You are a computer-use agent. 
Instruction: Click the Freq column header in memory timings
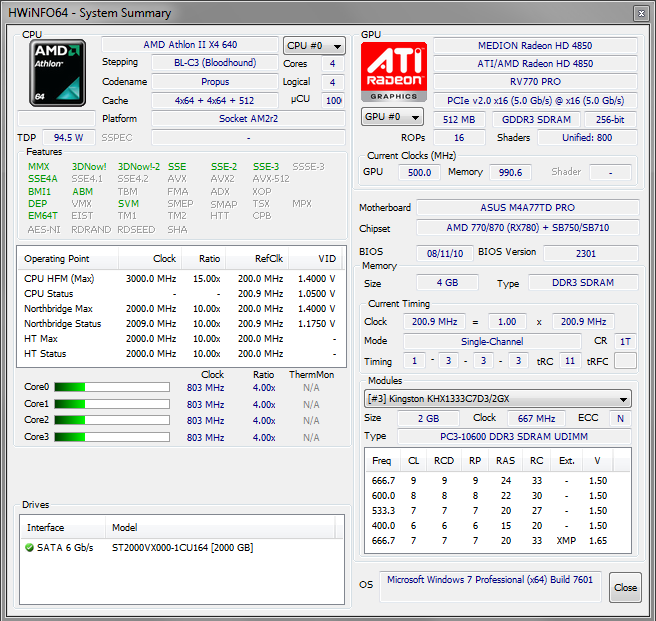pyautogui.click(x=382, y=461)
